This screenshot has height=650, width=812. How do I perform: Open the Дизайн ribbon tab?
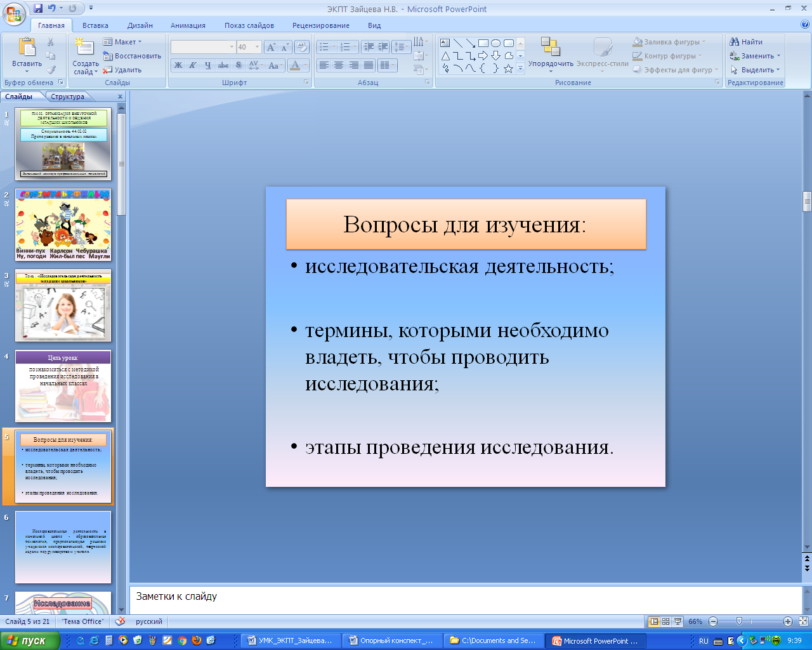[x=140, y=25]
